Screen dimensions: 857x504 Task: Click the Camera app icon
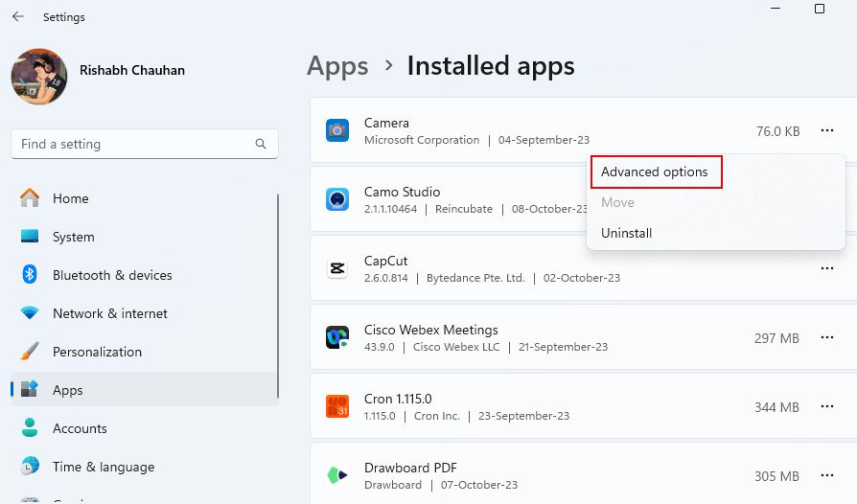tap(337, 130)
